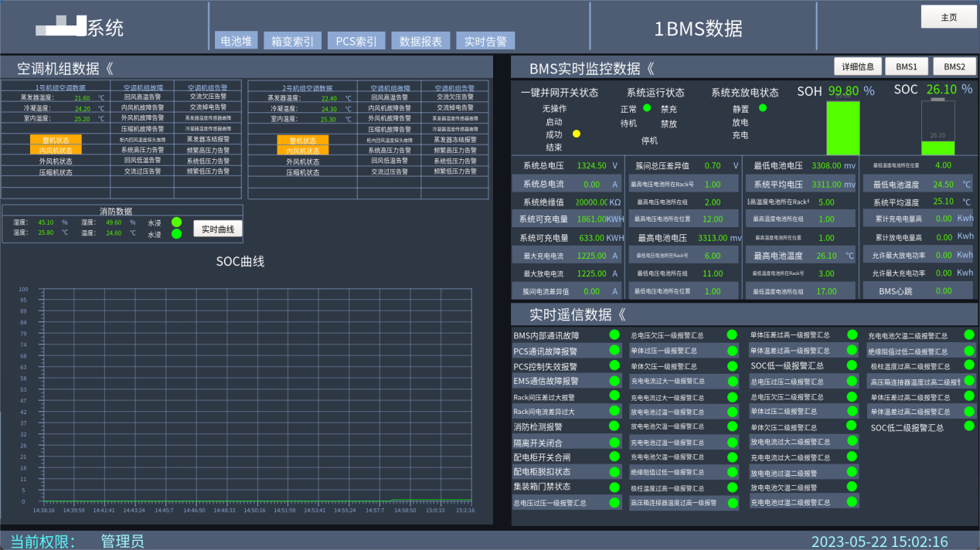The width and height of the screenshot is (980, 550).
Task: Toggle unit 1 内风机状态 orange button
Action: tap(56, 151)
